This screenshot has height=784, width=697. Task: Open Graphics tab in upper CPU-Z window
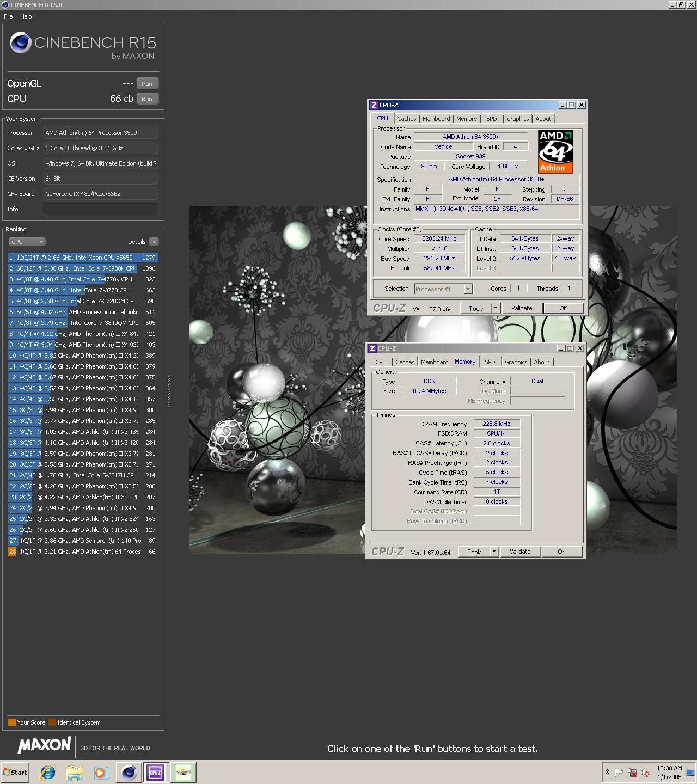pyautogui.click(x=517, y=119)
